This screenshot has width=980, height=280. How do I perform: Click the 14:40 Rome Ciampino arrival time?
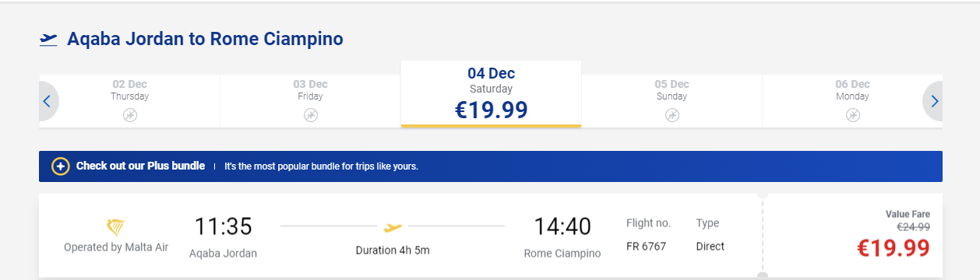[562, 227]
